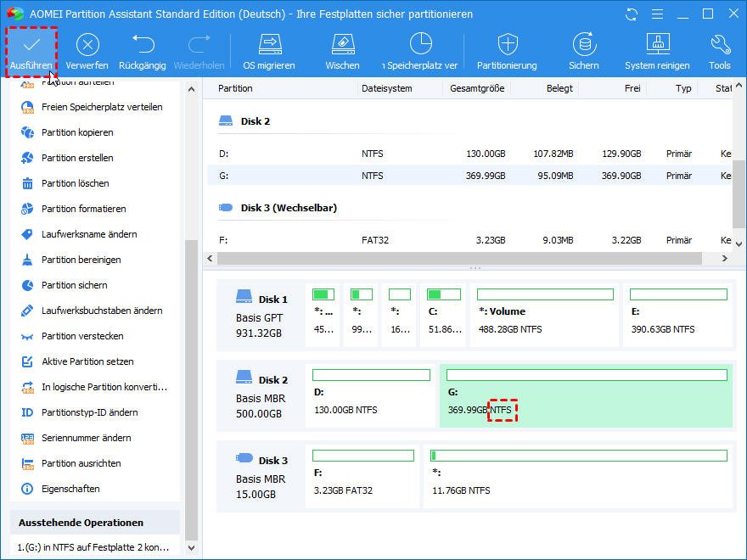The height and width of the screenshot is (560, 747).
Task: Open Eigenschaften in the sidebar
Action: click(70, 489)
